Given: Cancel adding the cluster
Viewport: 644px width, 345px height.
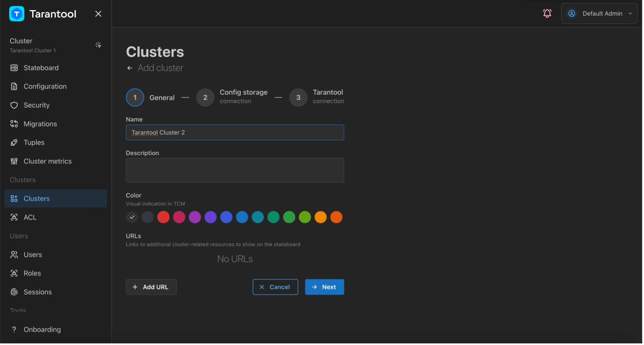Looking at the screenshot, I should tap(275, 287).
